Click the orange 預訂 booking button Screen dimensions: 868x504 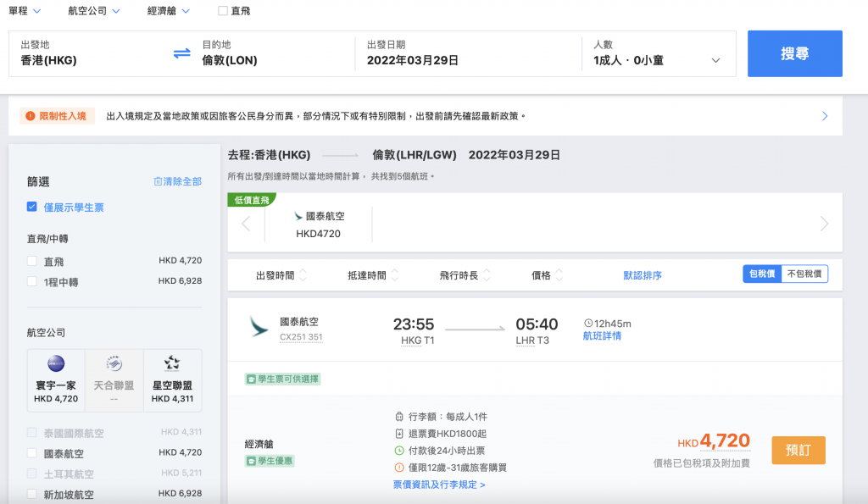[798, 450]
